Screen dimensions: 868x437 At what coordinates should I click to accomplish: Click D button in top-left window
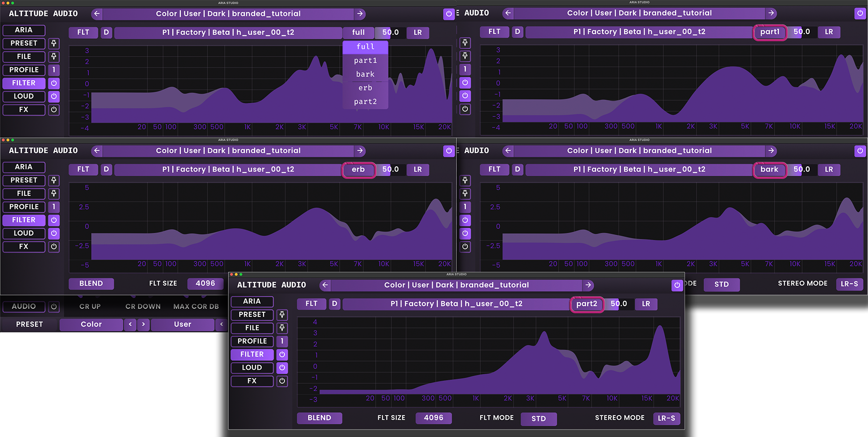[x=107, y=32]
